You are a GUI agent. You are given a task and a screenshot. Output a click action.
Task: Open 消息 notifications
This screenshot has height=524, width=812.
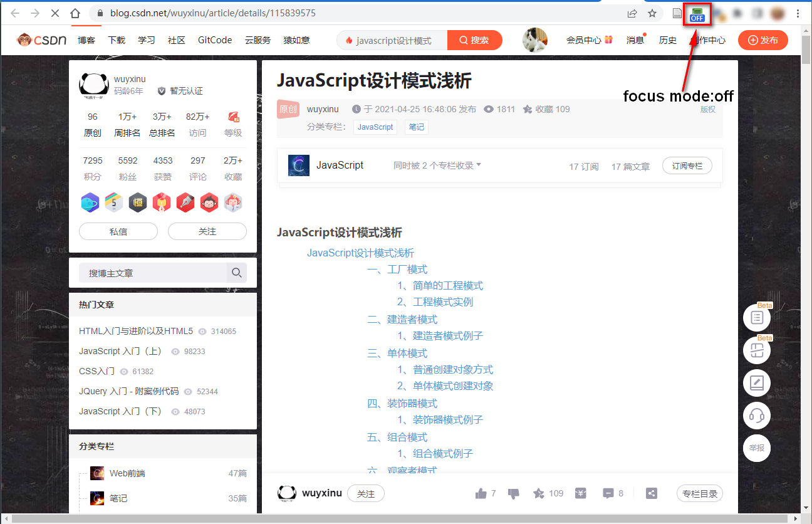635,40
